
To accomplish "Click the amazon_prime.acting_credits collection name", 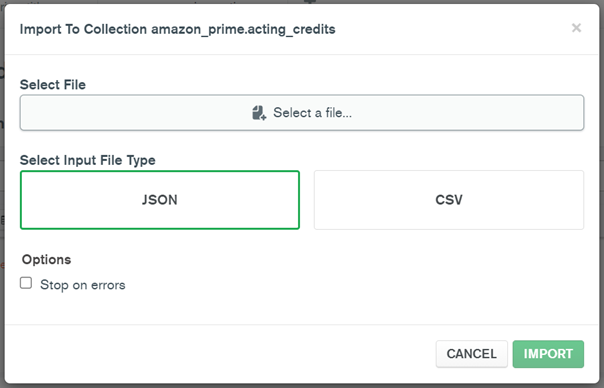I will 243,29.
